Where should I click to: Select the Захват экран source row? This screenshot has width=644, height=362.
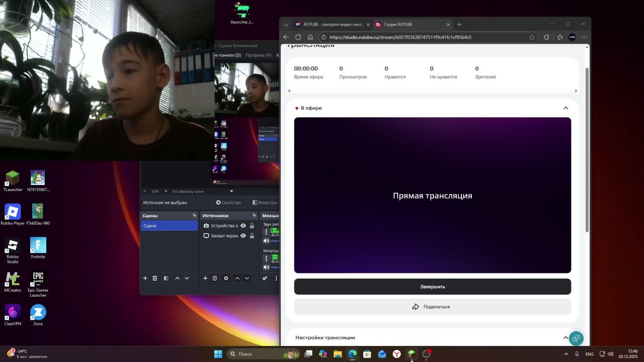coord(229,236)
